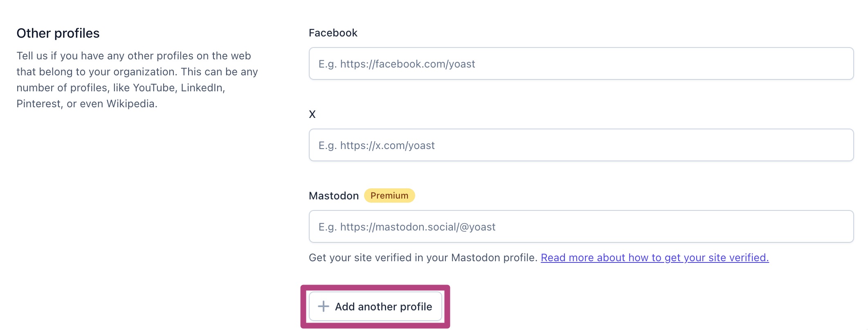Viewport: 868px width, 330px height.
Task: Click the Other profiles section heading
Action: pos(58,33)
